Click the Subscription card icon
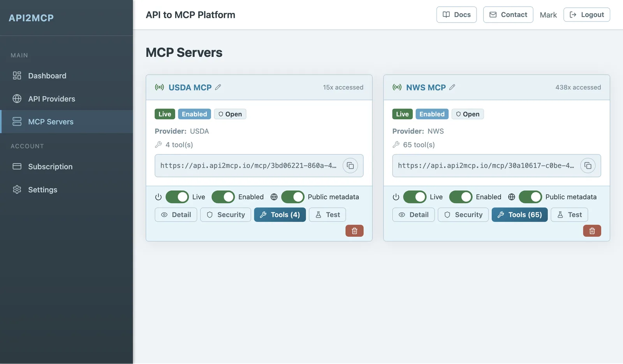Viewport: 623px width, 364px height. 17,166
